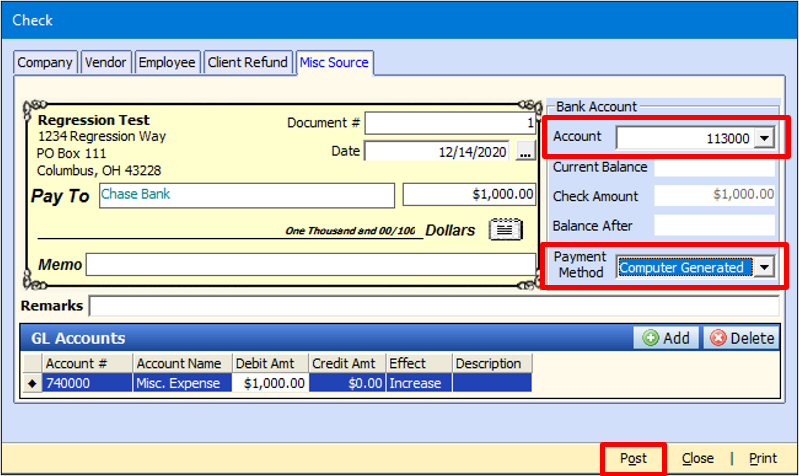Post the check
Screen dimensions: 799x476
tap(633, 459)
